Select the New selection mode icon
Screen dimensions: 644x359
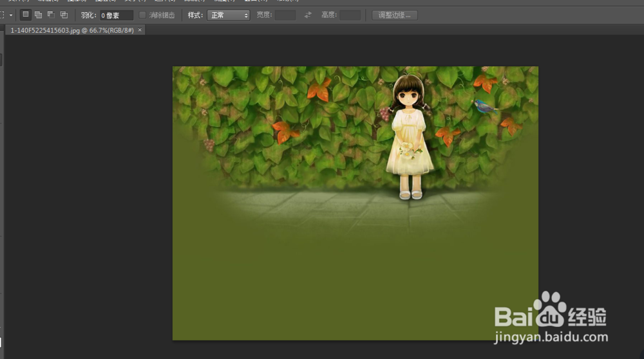(x=26, y=15)
